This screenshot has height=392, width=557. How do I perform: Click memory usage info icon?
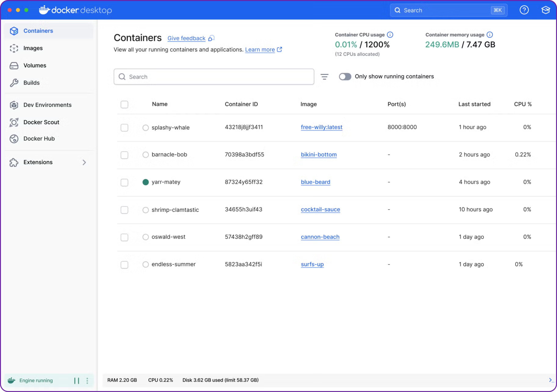coord(490,35)
